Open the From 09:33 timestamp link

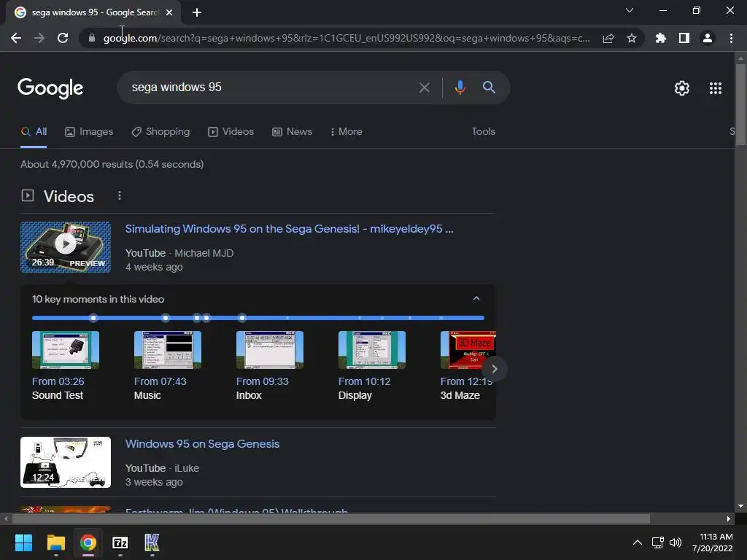point(263,382)
